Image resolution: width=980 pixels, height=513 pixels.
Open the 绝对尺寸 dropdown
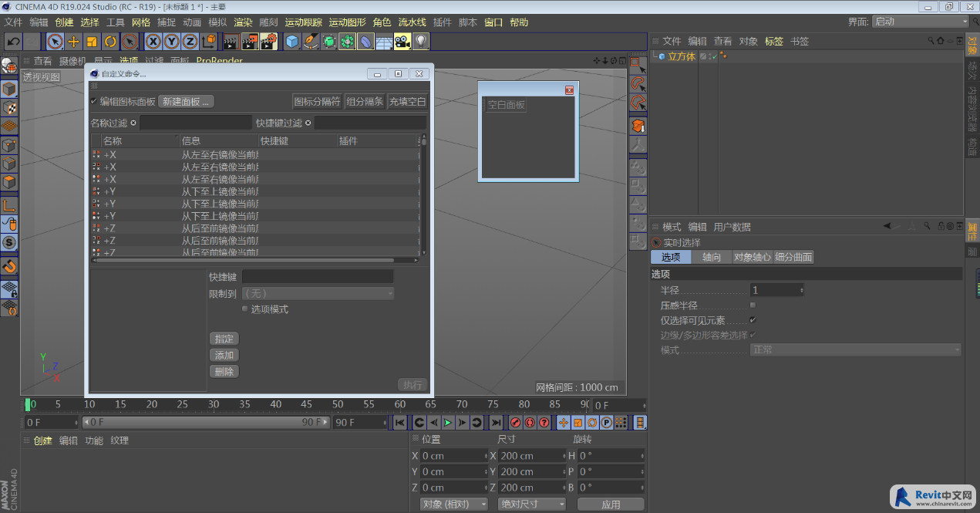pos(532,504)
